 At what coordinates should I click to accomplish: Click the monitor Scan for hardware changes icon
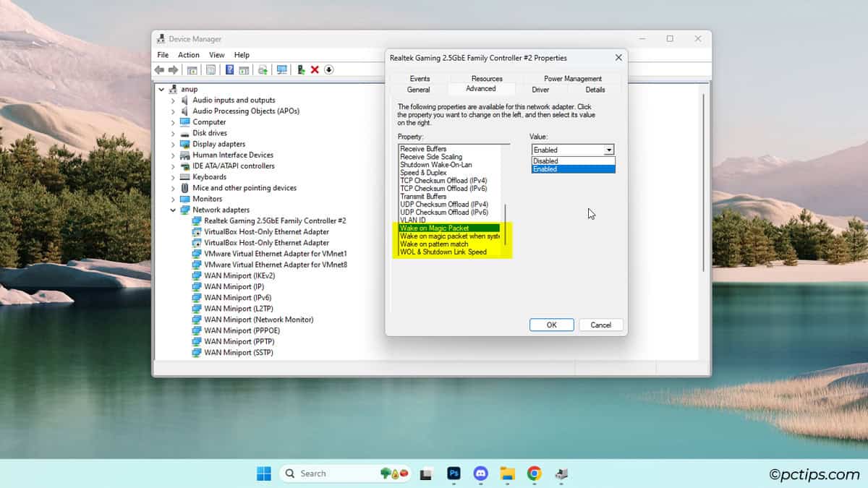[x=281, y=69]
